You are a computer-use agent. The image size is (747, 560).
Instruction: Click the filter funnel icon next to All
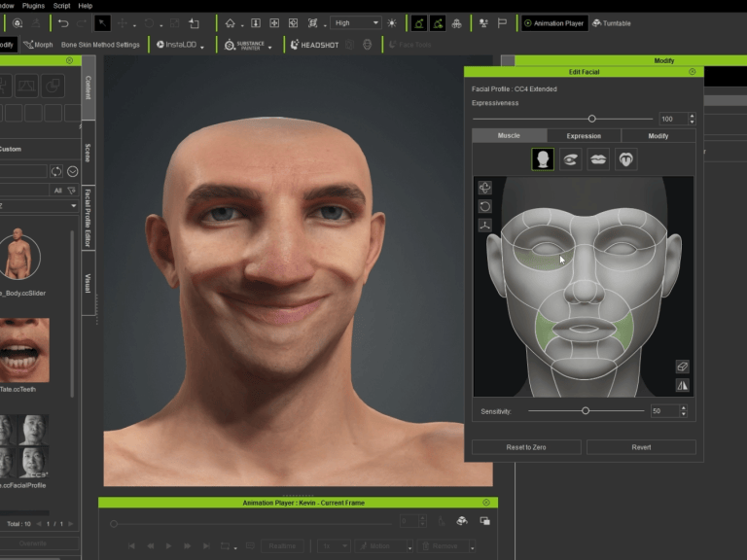pos(71,191)
